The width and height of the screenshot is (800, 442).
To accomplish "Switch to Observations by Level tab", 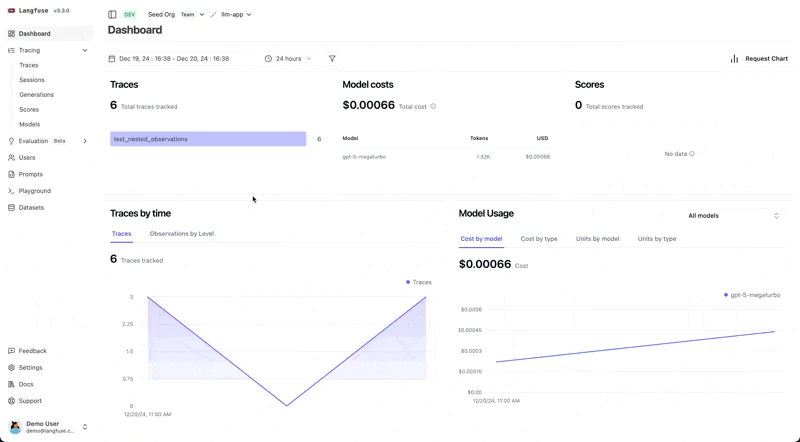I will (181, 234).
